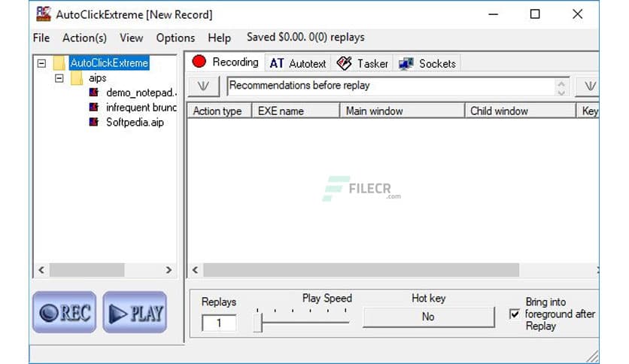This screenshot has width=629, height=364.
Task: Click the AT Autotext icon
Action: tap(277, 63)
